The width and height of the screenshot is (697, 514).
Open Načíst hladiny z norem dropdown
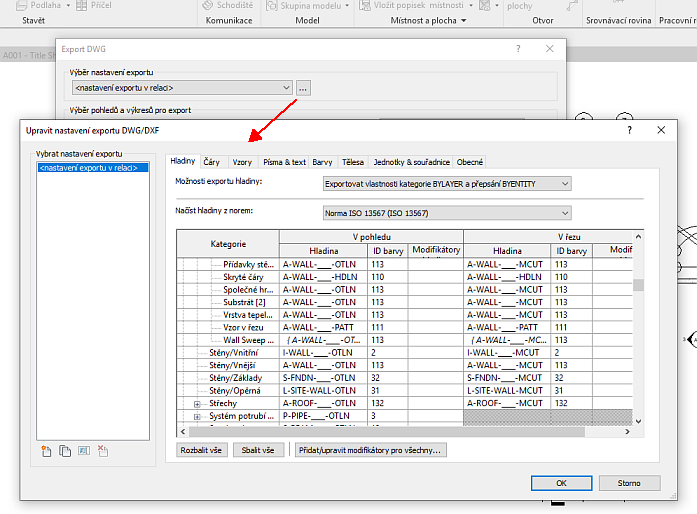point(447,213)
